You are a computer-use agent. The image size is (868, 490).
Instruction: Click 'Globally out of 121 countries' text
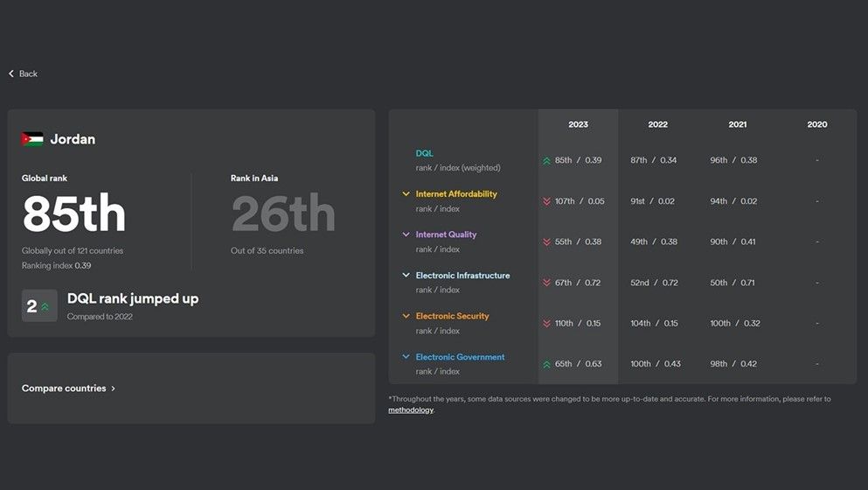(73, 251)
